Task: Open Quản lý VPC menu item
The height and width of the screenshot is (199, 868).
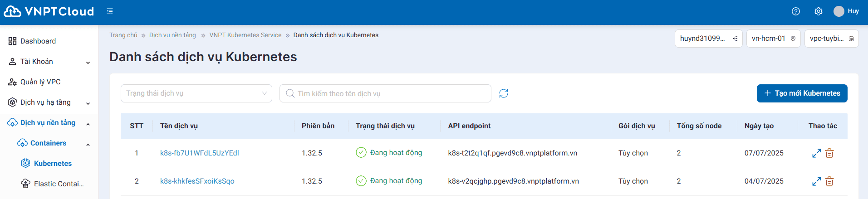Action: 40,82
